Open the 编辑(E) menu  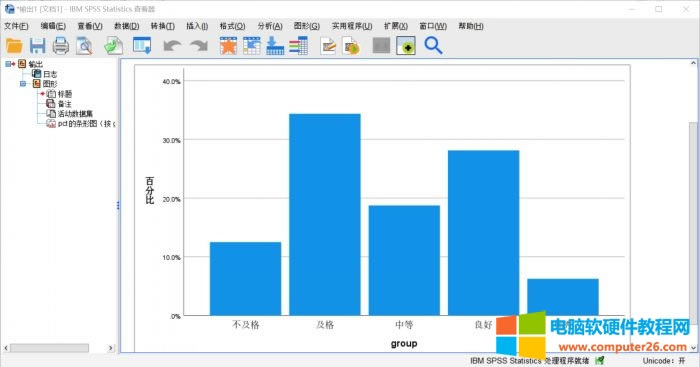[x=53, y=26]
